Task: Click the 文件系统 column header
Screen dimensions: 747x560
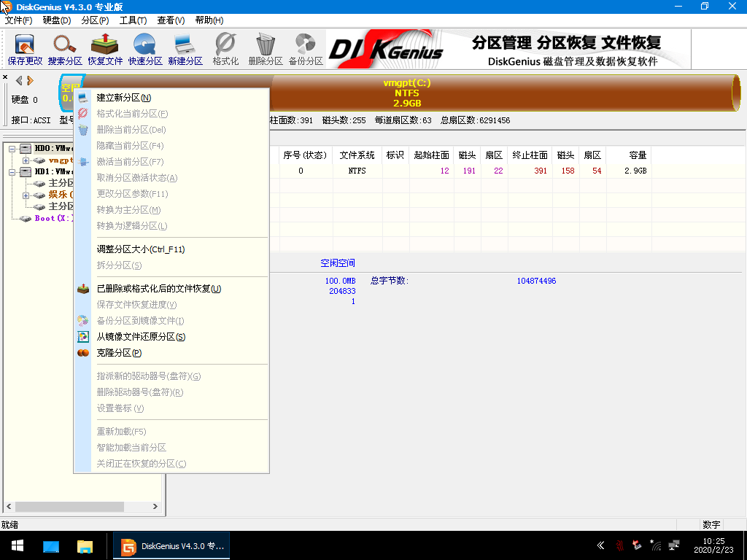Action: point(357,155)
